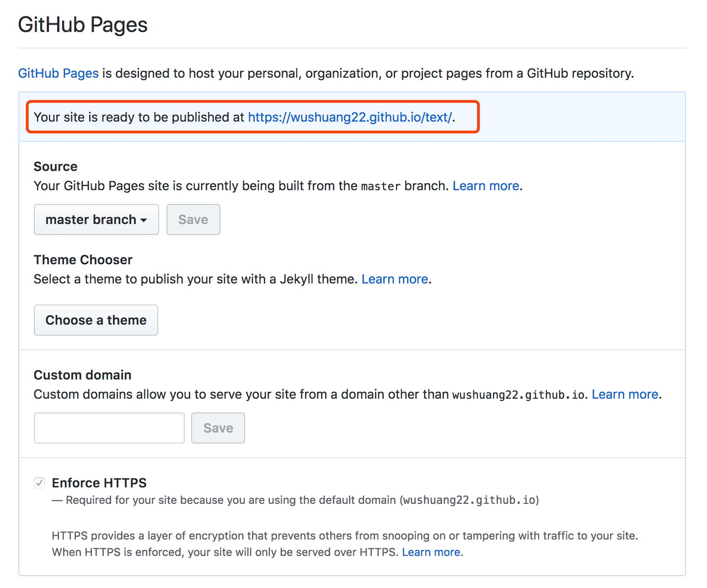Click the Save button beside custom domain field
The height and width of the screenshot is (588, 707).
[x=218, y=428]
